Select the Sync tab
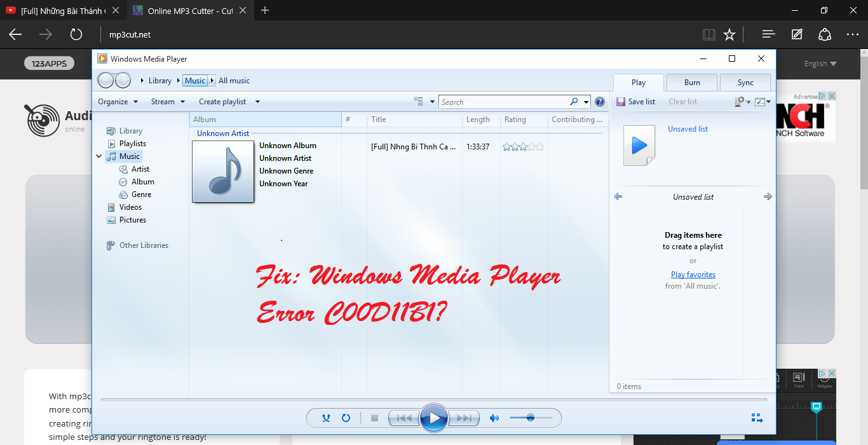Image resolution: width=868 pixels, height=445 pixels. tap(745, 82)
